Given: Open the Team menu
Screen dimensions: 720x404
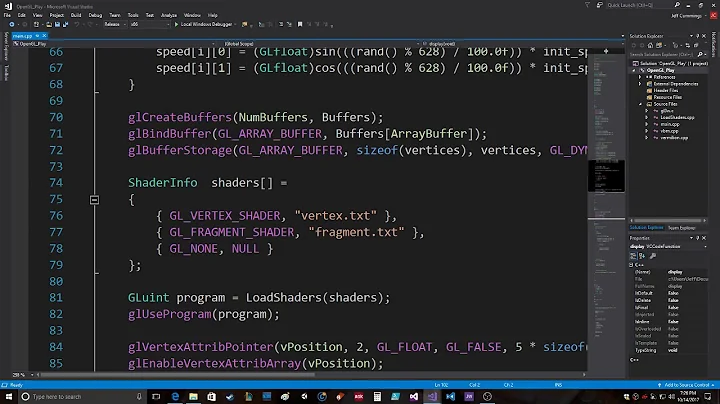Looking at the screenshot, I should point(115,15).
